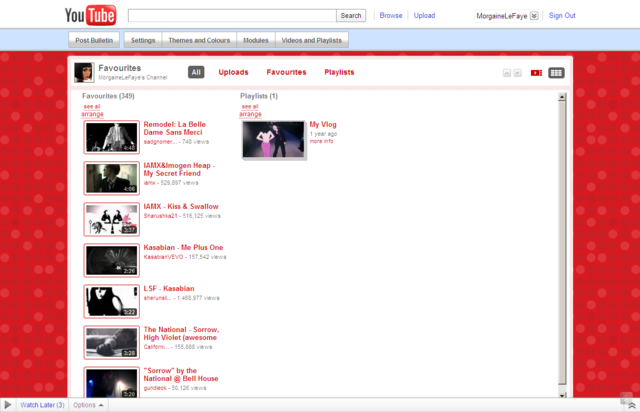Viewport: 640px width, 412px height.
Task: Click scrollbar down arrow in channel list
Action: pyautogui.click(x=562, y=394)
